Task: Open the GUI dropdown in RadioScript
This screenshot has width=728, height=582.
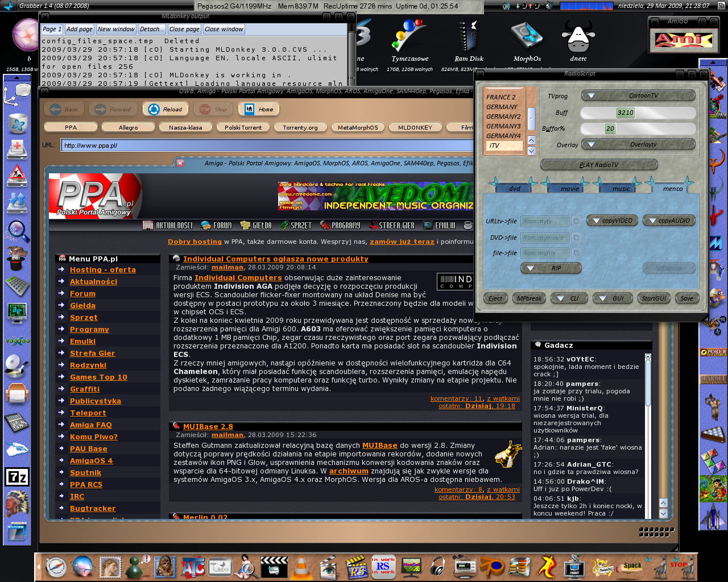Action: point(613,298)
